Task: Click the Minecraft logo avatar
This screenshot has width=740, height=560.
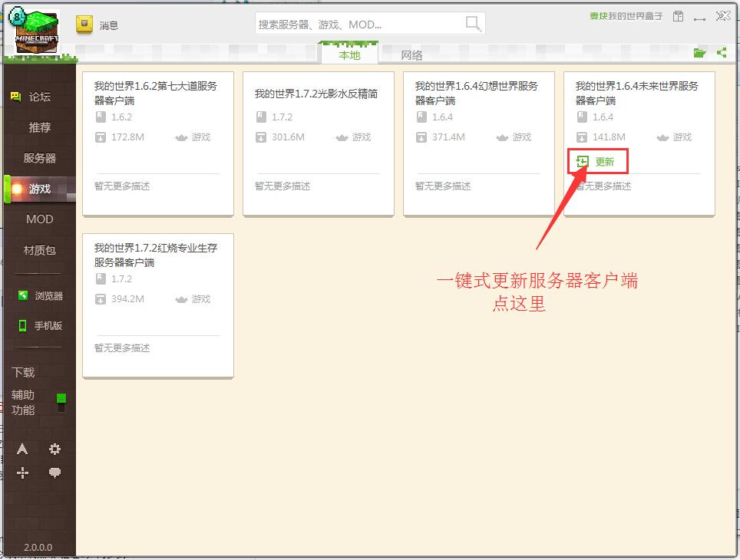Action: coord(37,32)
